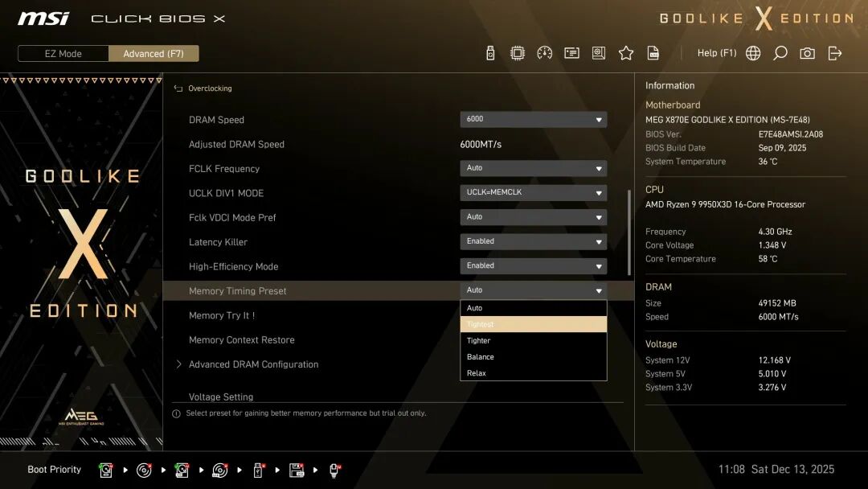Open the DRAM Speed dropdown
The width and height of the screenshot is (868, 489).
pos(533,120)
